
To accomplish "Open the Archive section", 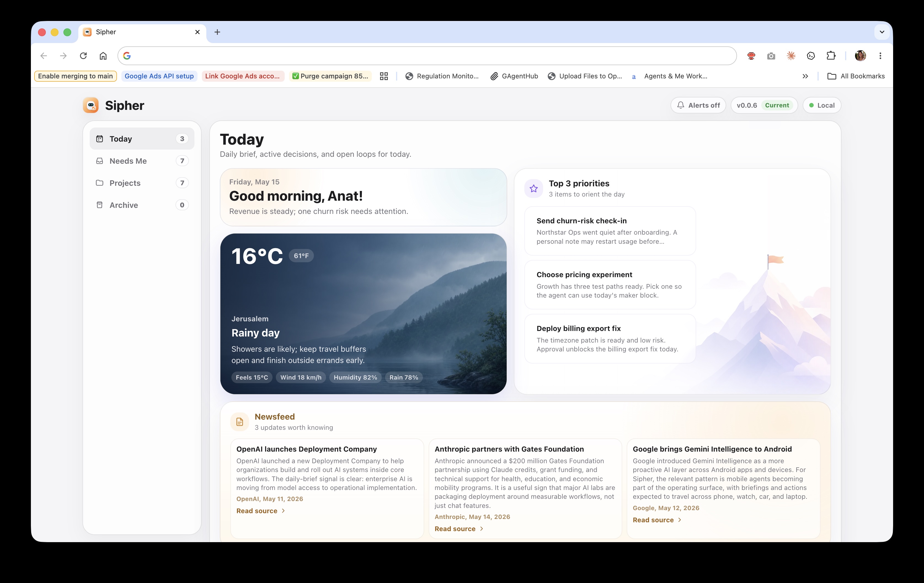I will tap(142, 205).
